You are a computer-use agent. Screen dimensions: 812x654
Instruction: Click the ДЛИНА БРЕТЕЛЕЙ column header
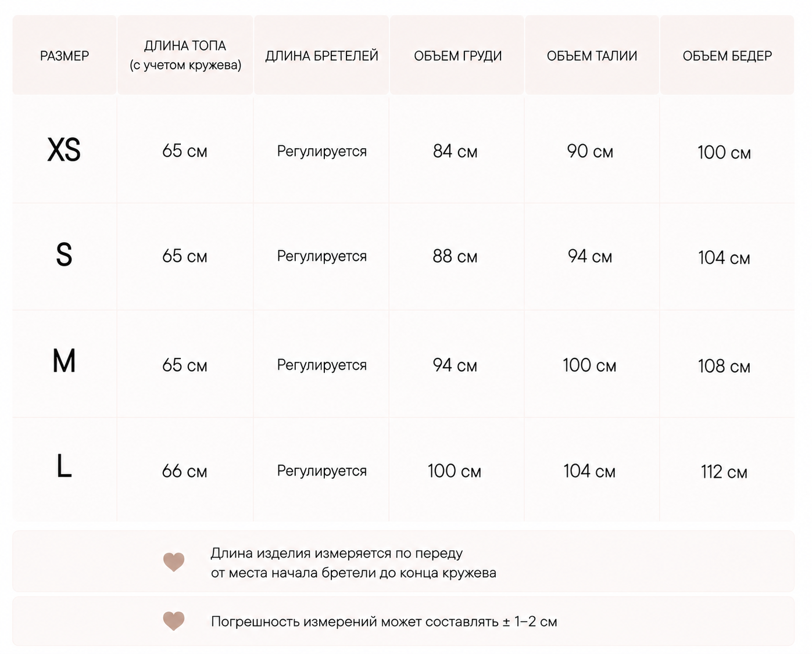321,56
